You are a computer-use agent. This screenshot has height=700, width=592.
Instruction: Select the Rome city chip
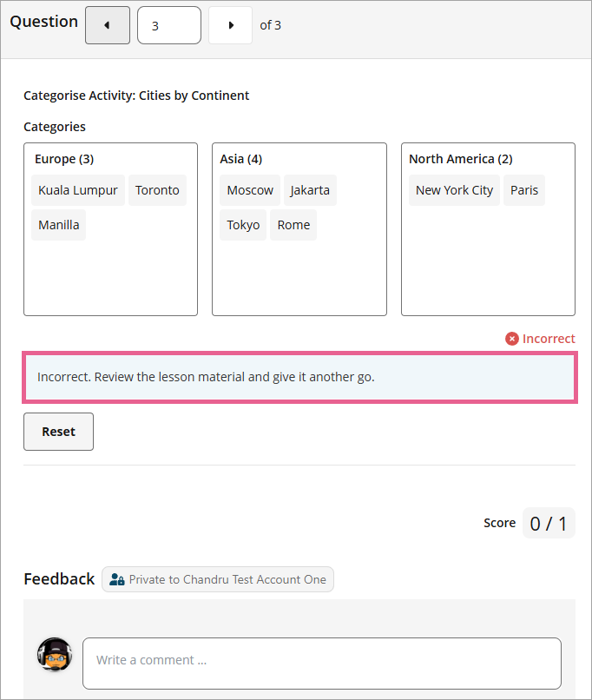coord(293,225)
